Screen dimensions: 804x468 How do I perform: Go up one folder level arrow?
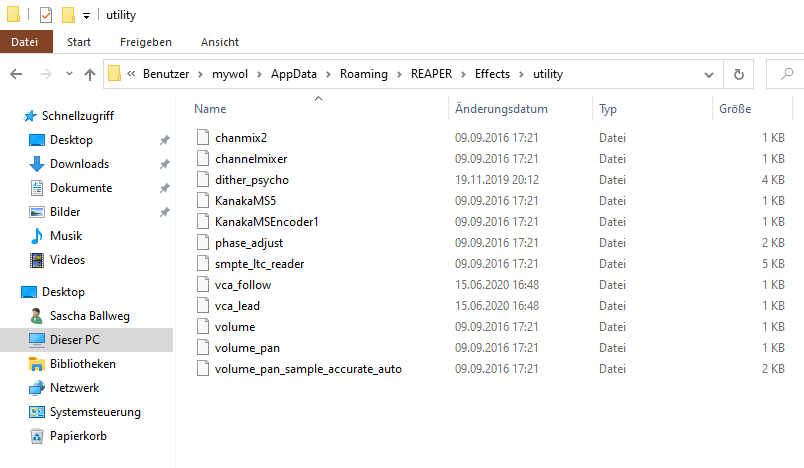click(x=90, y=75)
